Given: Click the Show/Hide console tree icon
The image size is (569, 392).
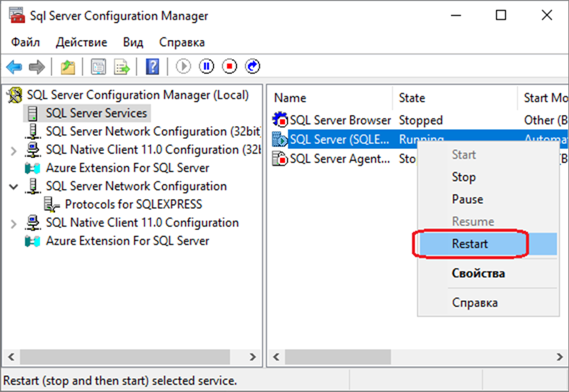Looking at the screenshot, I should coord(98,67).
